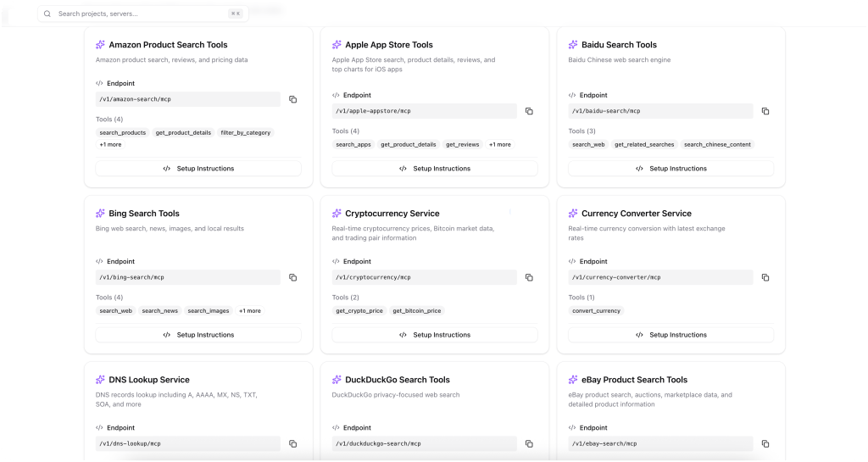Open Setup Instructions for Bing Search Tools
Image resolution: width=868 pixels, height=462 pixels.
pyautogui.click(x=198, y=335)
